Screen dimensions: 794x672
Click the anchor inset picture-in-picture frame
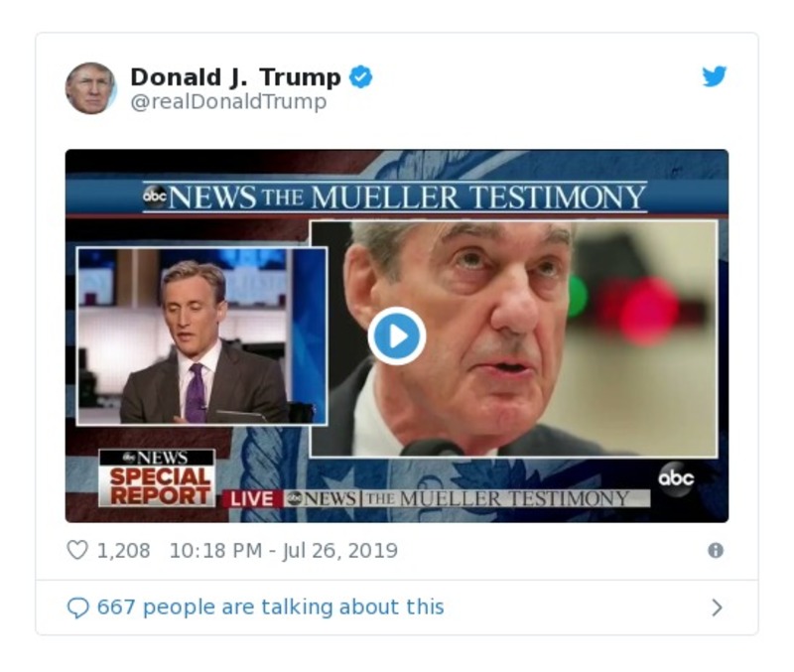click(198, 337)
